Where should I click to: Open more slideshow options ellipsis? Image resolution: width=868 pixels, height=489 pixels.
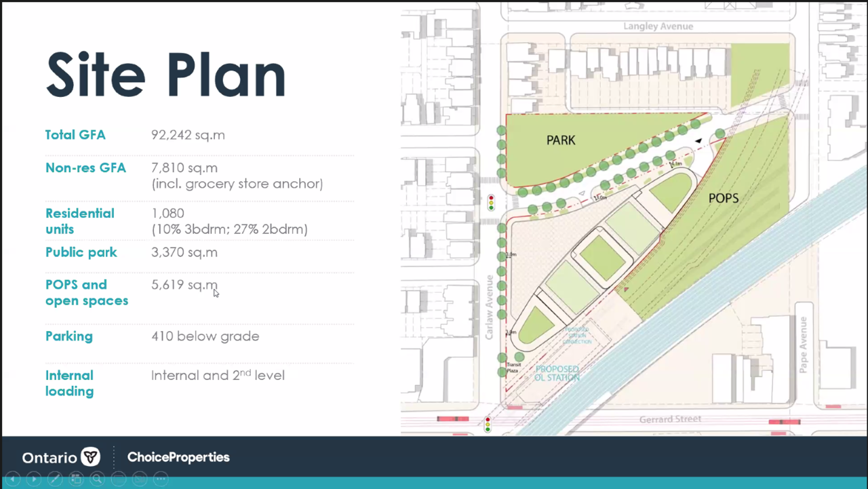pos(161,479)
